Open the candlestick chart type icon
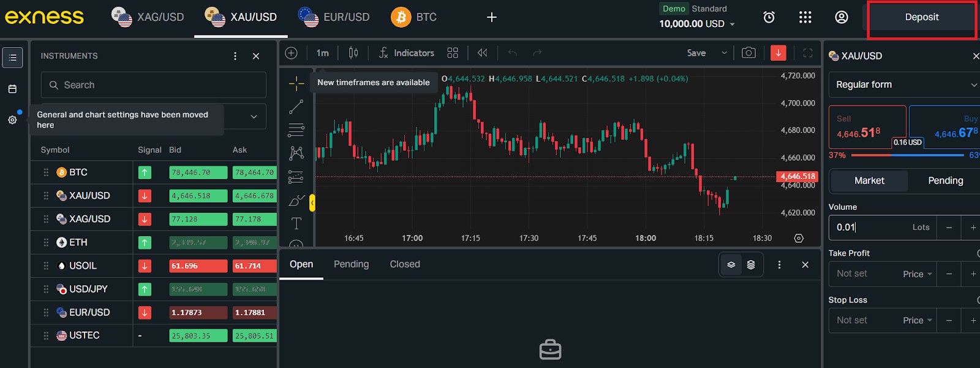Screen dimensions: 980x368 pyautogui.click(x=353, y=53)
